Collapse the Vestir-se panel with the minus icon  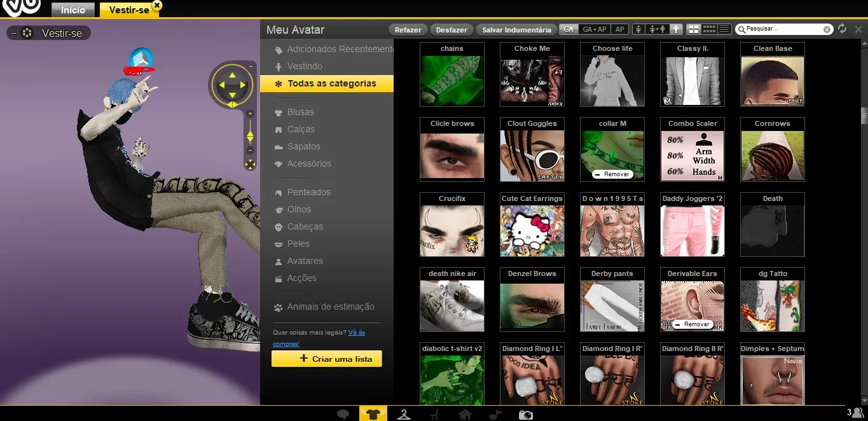14,33
